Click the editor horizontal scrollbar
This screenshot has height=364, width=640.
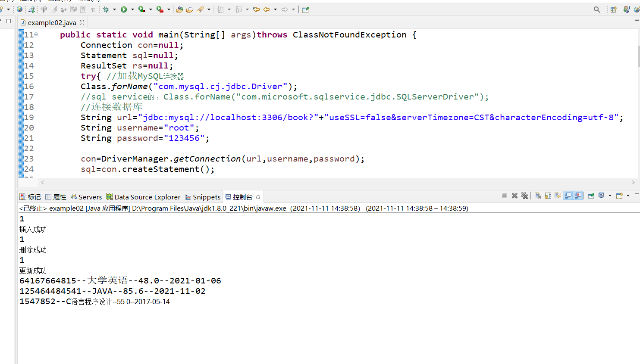point(338,182)
